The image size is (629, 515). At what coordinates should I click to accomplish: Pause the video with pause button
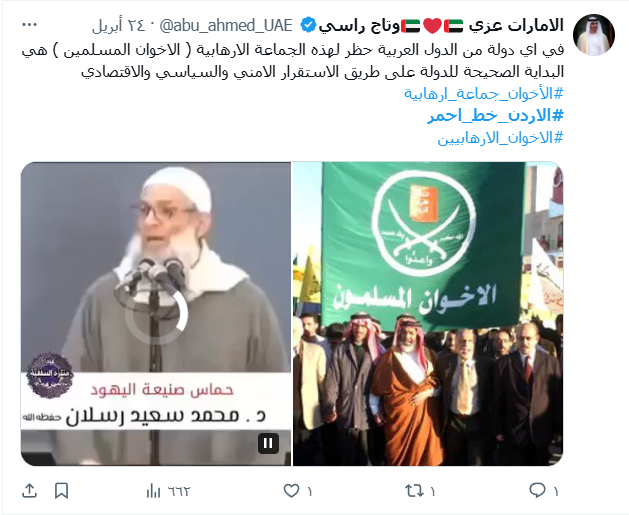(x=268, y=443)
